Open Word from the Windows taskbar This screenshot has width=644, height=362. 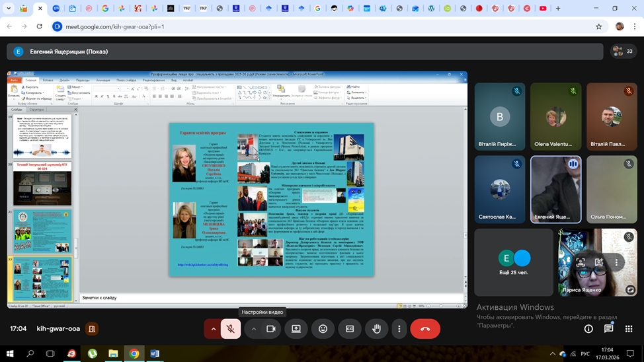coord(155,353)
